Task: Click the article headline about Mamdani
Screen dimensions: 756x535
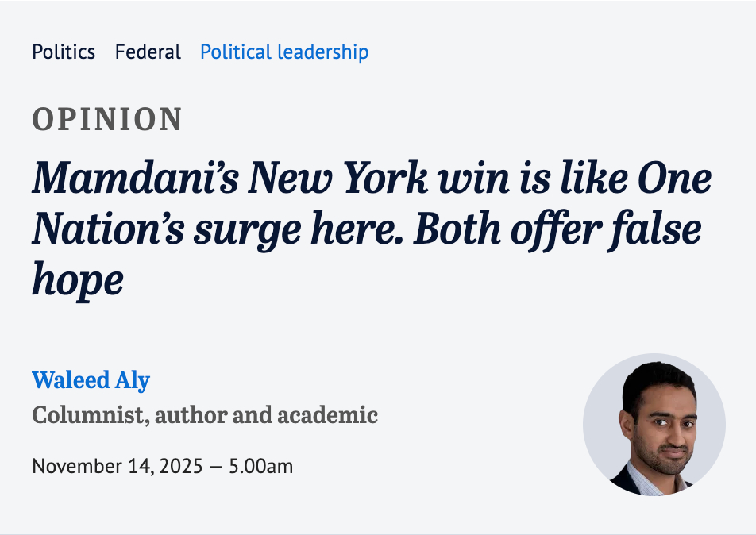Action: pyautogui.click(x=371, y=229)
